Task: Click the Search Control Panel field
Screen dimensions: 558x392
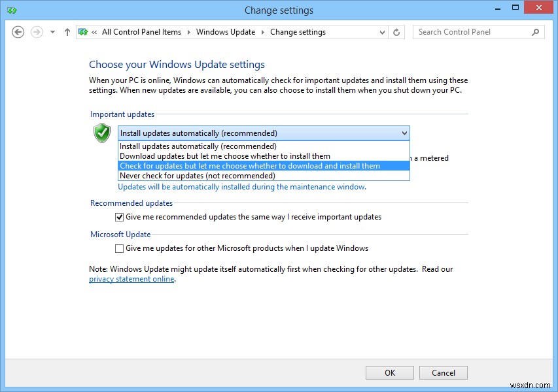Action: click(471, 31)
